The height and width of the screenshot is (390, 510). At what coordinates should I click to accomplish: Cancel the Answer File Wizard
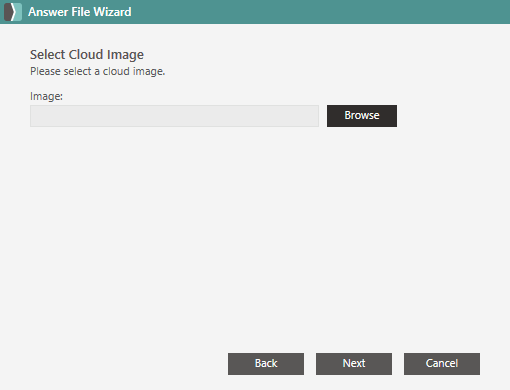pyautogui.click(x=442, y=364)
